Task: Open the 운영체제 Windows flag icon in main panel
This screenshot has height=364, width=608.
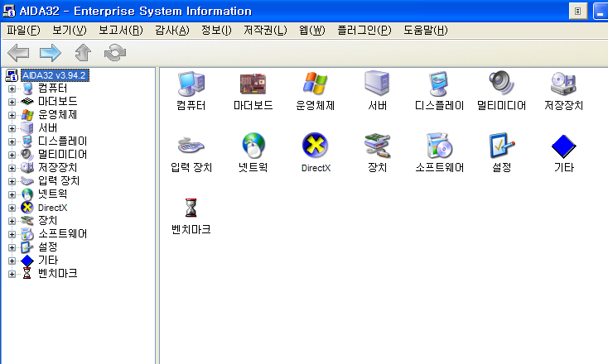Action: (315, 84)
